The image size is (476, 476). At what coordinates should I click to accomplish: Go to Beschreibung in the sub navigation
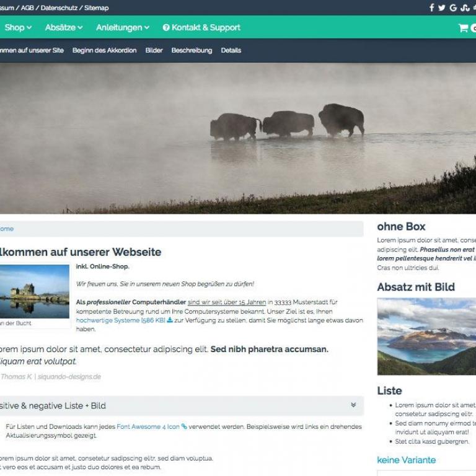(192, 50)
